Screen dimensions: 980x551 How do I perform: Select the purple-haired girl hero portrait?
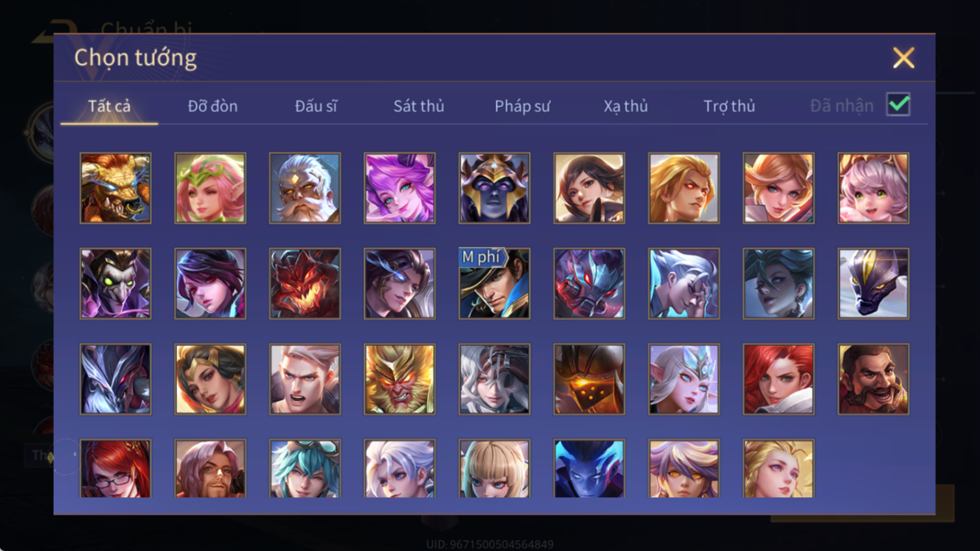(x=400, y=188)
